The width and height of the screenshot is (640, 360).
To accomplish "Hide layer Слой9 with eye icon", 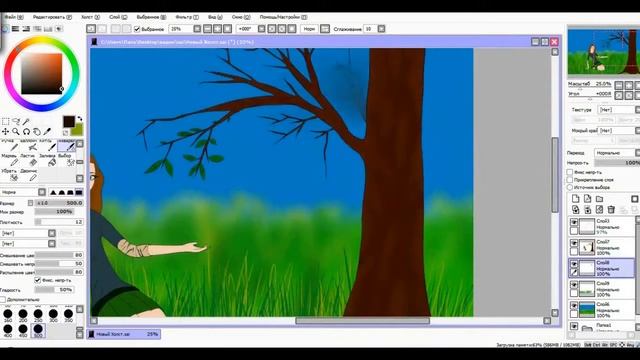I will point(574,285).
